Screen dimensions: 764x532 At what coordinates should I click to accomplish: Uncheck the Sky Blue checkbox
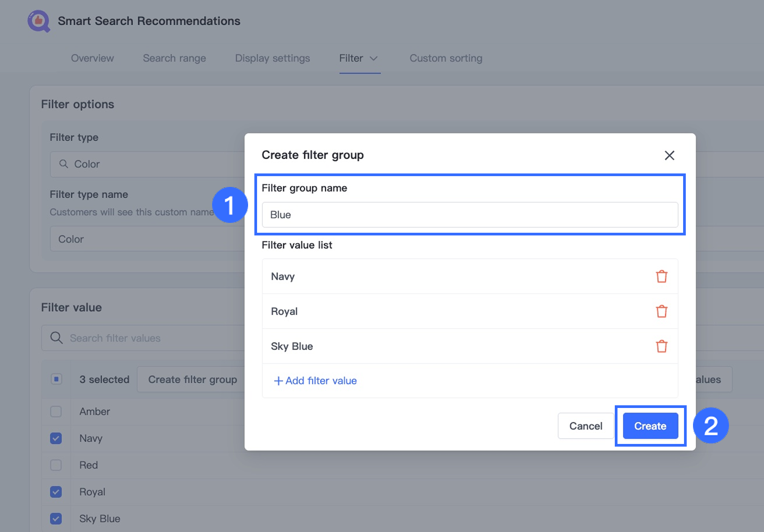click(56, 519)
